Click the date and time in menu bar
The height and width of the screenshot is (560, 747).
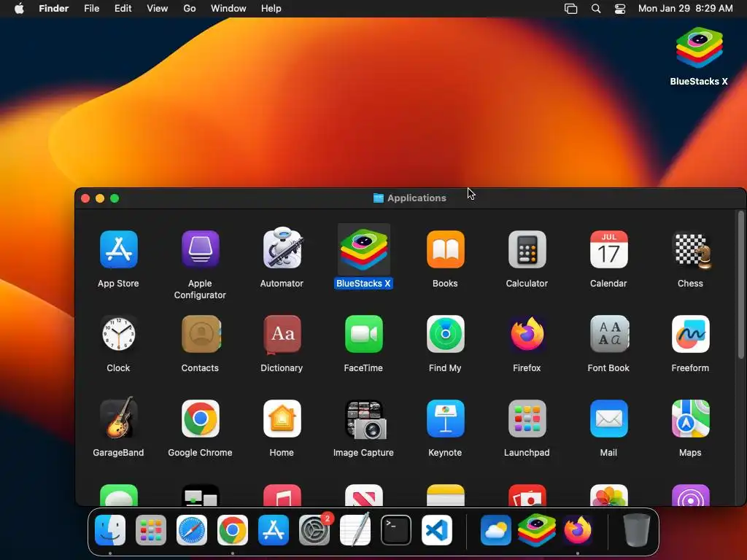tap(685, 8)
